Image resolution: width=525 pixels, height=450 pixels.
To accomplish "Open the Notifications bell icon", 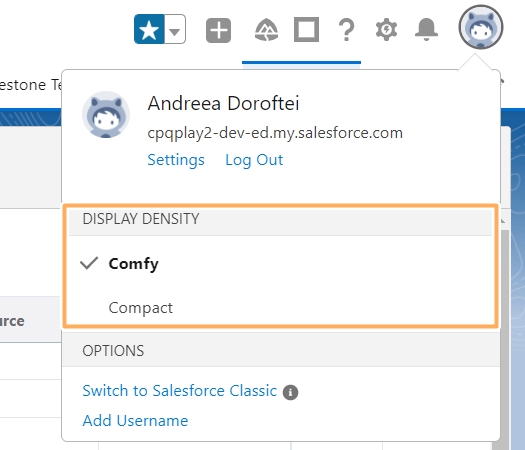I will (x=426, y=29).
